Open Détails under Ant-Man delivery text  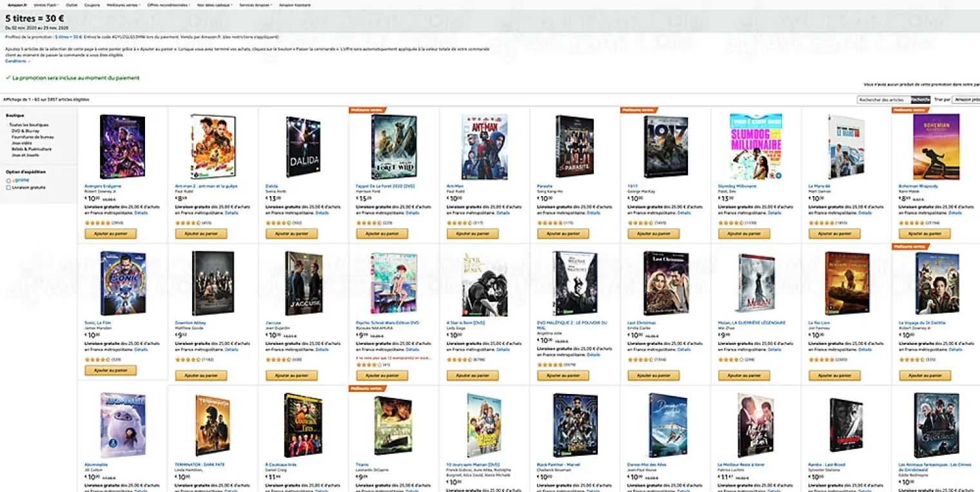[503, 212]
